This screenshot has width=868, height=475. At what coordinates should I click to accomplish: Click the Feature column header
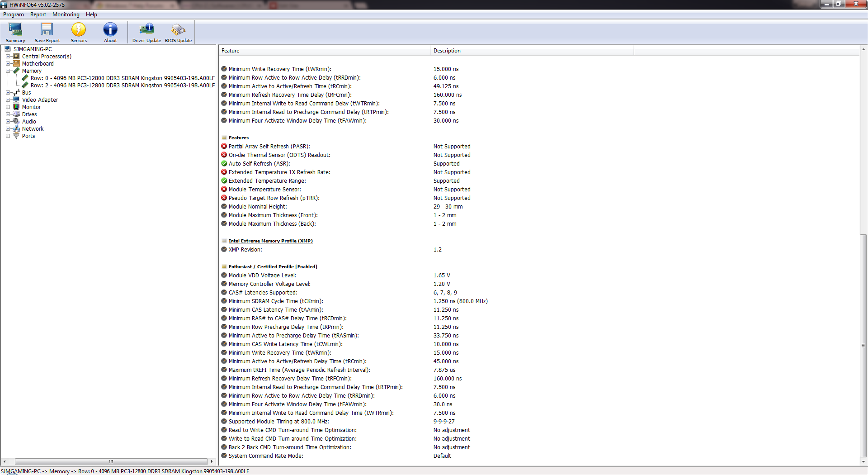coord(325,51)
